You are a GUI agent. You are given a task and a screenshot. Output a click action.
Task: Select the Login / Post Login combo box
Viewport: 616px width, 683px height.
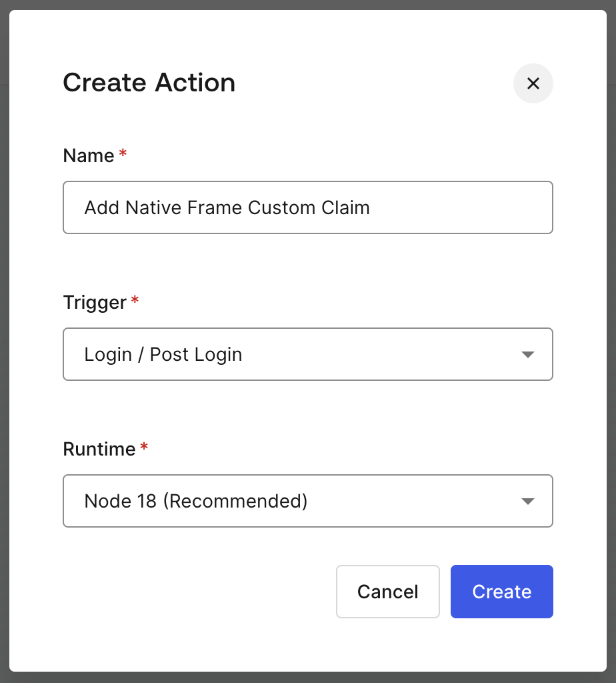(308, 354)
